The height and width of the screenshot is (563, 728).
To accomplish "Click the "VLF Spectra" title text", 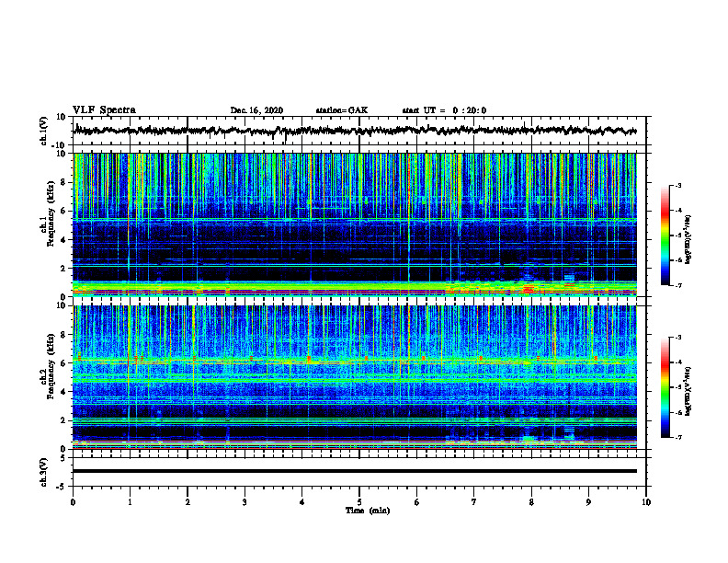I will tap(104, 110).
